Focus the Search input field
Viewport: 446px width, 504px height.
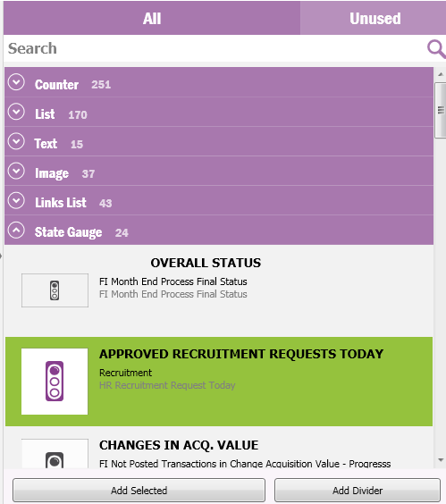point(215,48)
